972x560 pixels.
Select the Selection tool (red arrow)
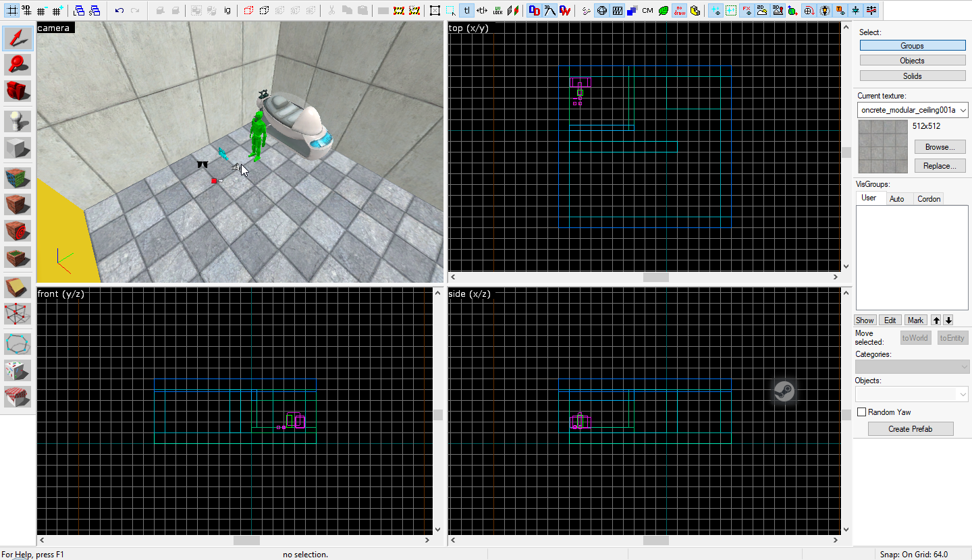18,39
